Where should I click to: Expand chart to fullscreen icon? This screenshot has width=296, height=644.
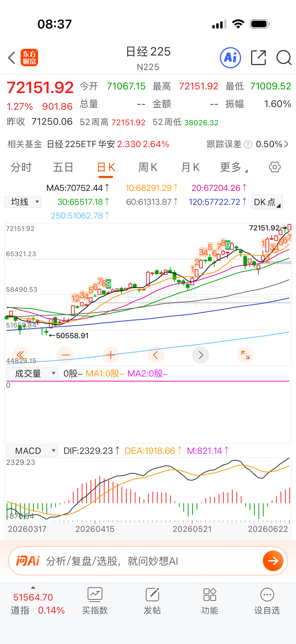point(245,355)
